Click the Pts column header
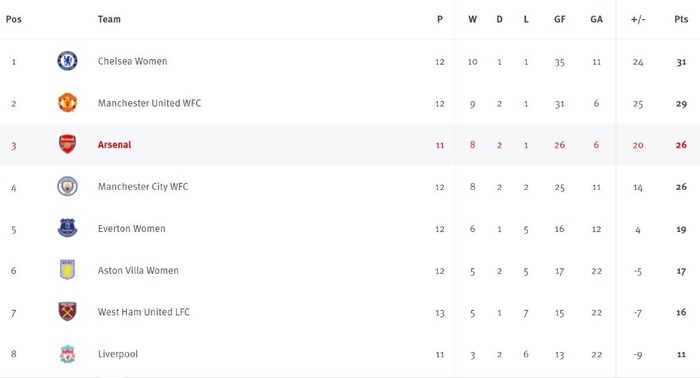Screen dimensions: 700x378 point(681,19)
